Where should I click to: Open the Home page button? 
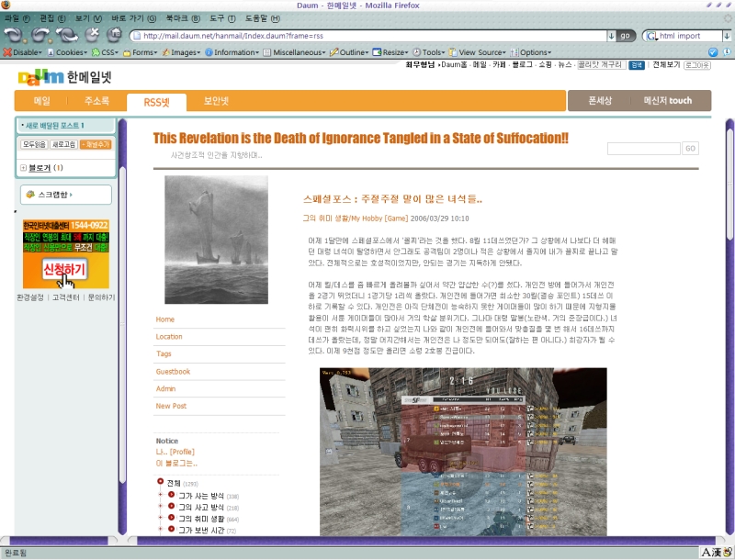click(x=114, y=35)
